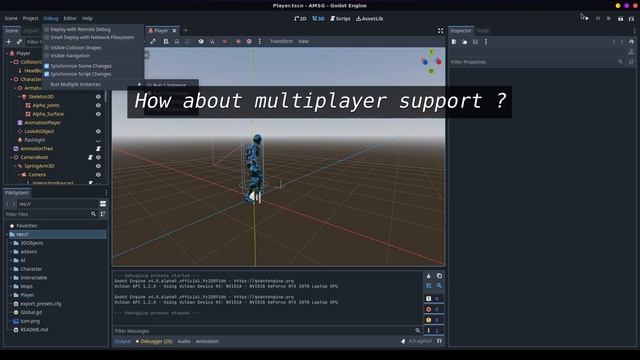Collapse the CameraRoot node
Screen dimensions: 640x360
pyautogui.click(x=11, y=157)
